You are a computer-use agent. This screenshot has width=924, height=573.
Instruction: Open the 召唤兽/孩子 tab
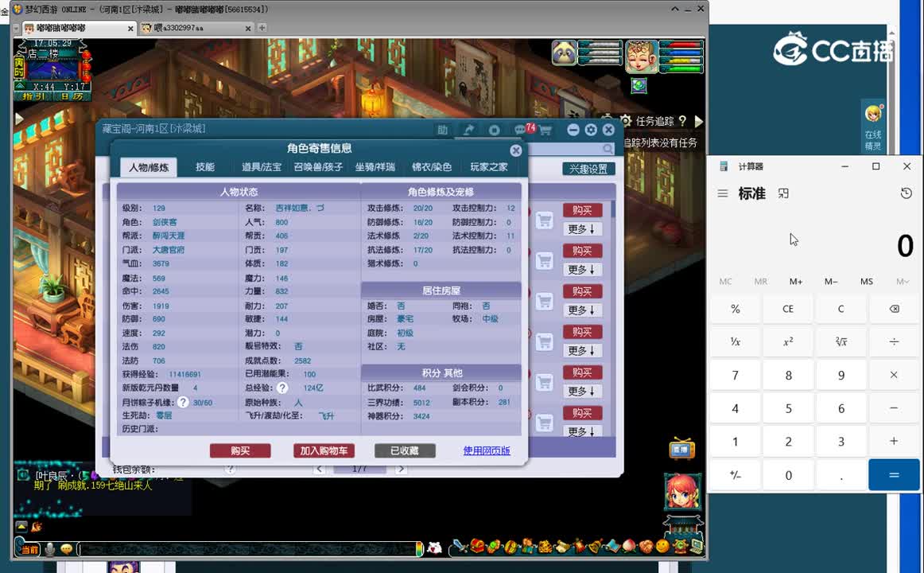coord(318,167)
